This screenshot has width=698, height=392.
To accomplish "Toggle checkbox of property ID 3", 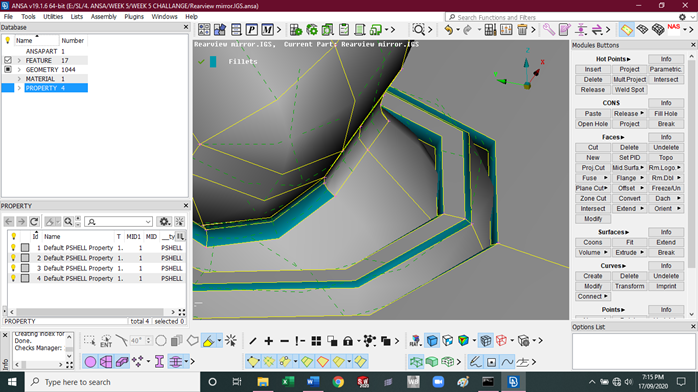I will pyautogui.click(x=25, y=268).
